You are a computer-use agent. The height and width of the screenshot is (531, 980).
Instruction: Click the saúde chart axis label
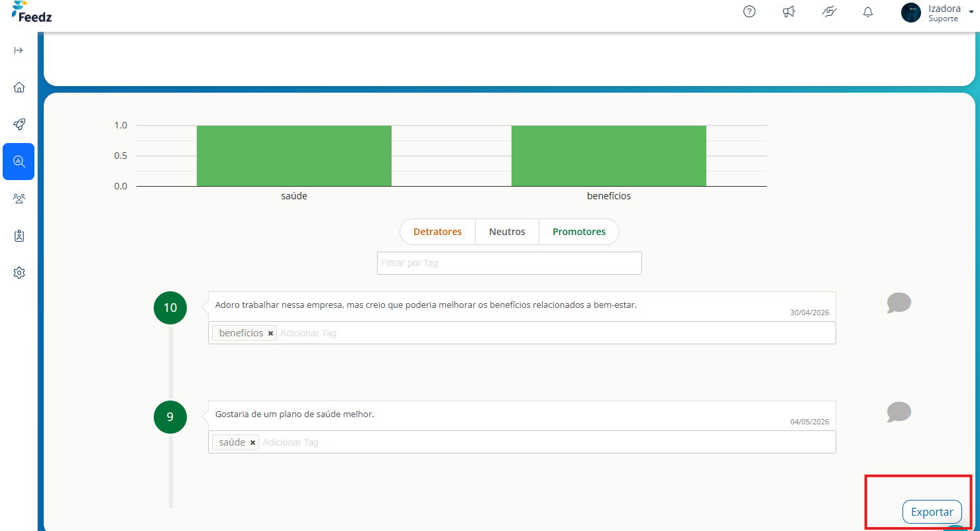click(294, 196)
